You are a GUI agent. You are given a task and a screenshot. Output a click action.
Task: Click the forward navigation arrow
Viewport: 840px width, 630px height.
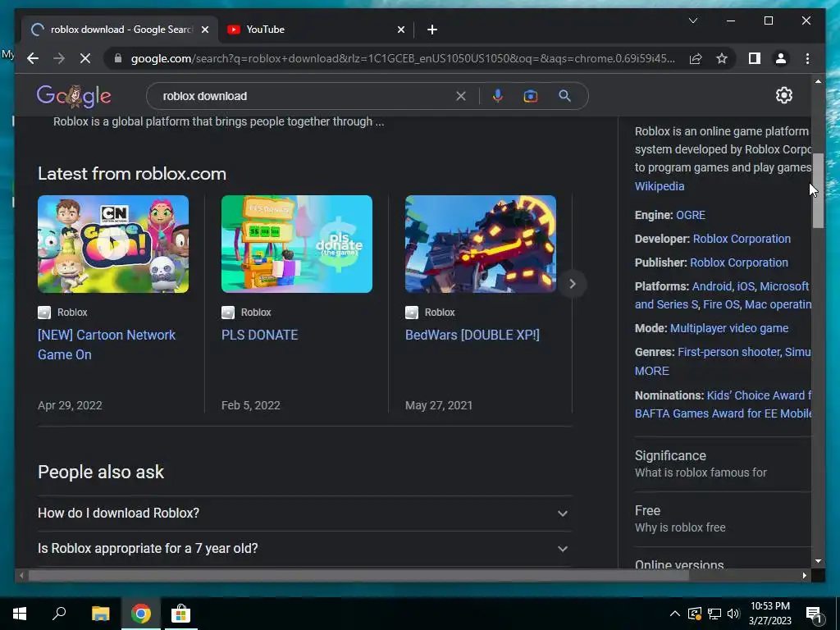coord(59,58)
